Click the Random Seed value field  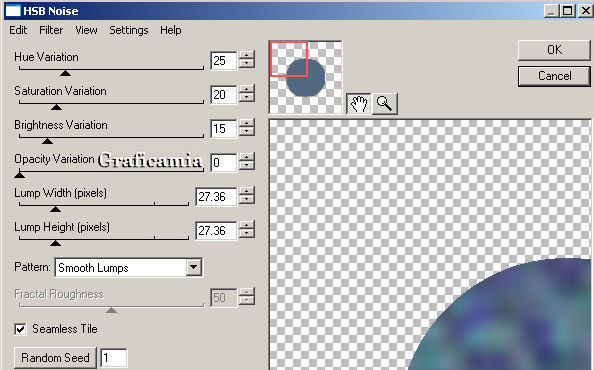(x=114, y=358)
